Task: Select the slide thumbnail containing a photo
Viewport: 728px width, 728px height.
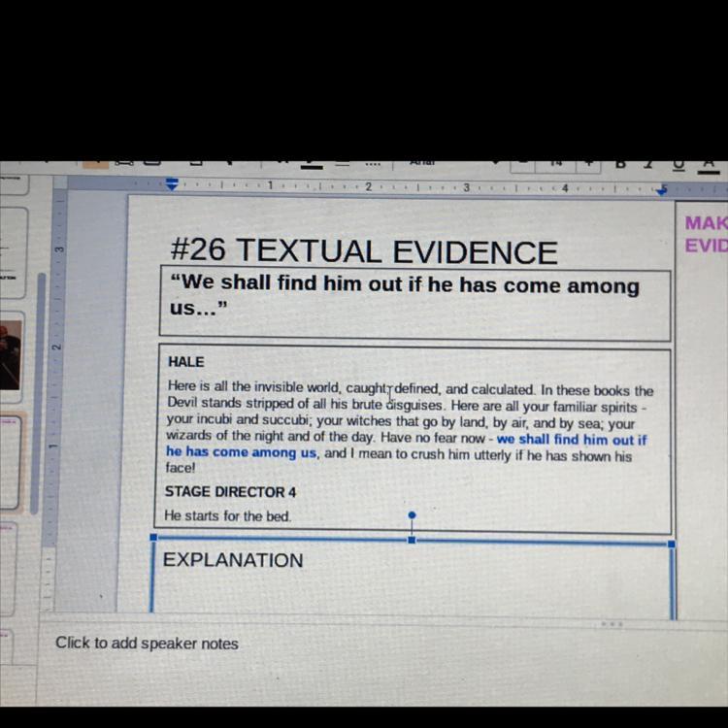Action: [11, 355]
